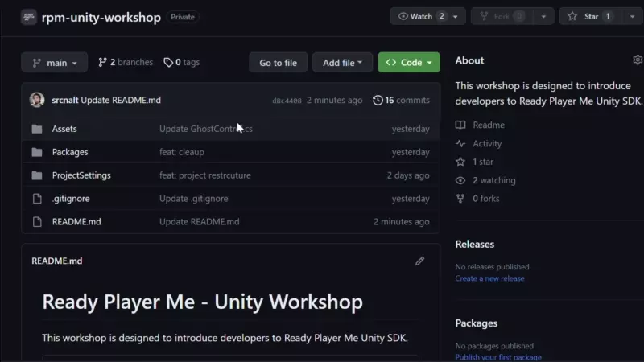Click Ready Player Me - Unity Workshop heading
The width and height of the screenshot is (644, 362).
click(x=203, y=302)
